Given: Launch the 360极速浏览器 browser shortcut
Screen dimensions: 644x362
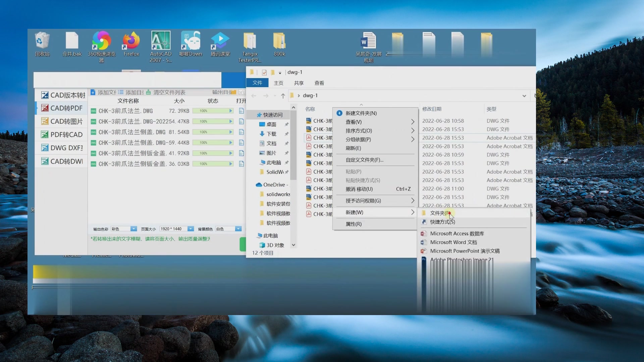Looking at the screenshot, I should 101,47.
